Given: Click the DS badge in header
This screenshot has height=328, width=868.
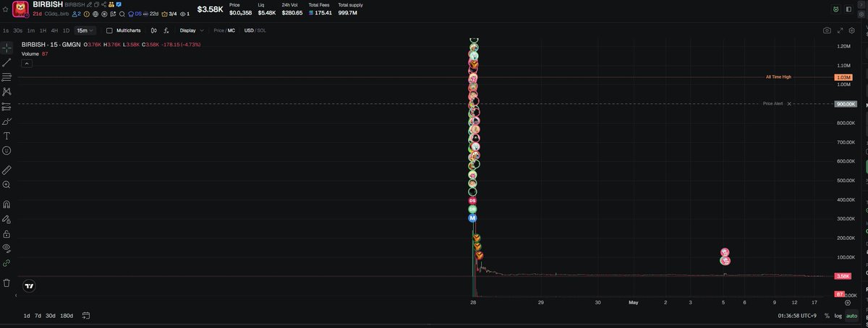Looking at the screenshot, I should coord(135,14).
